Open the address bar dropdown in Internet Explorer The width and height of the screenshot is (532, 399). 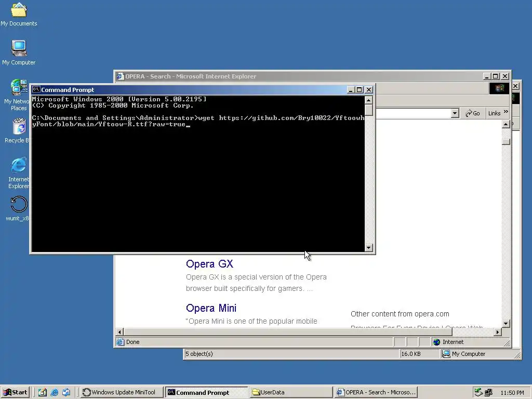pos(455,113)
